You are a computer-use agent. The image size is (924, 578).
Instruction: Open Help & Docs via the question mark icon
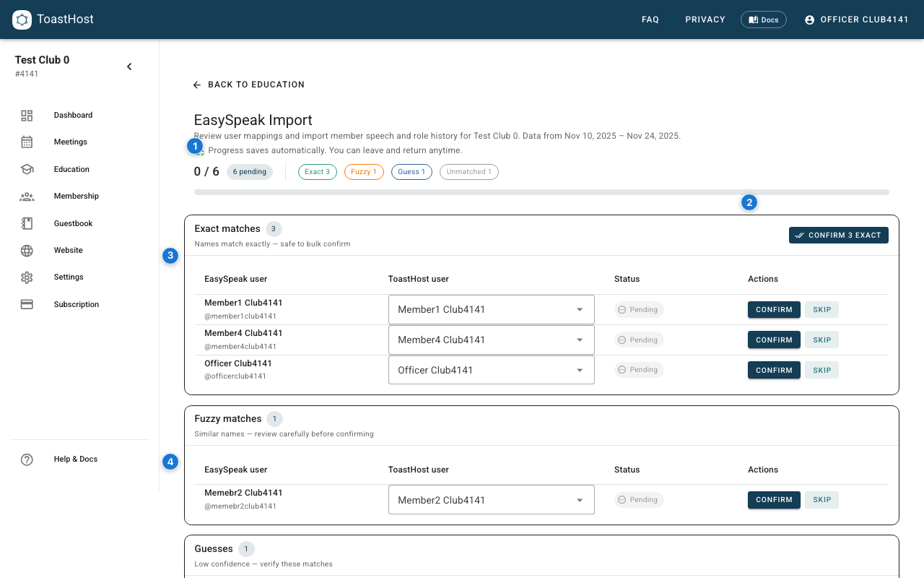[27, 460]
